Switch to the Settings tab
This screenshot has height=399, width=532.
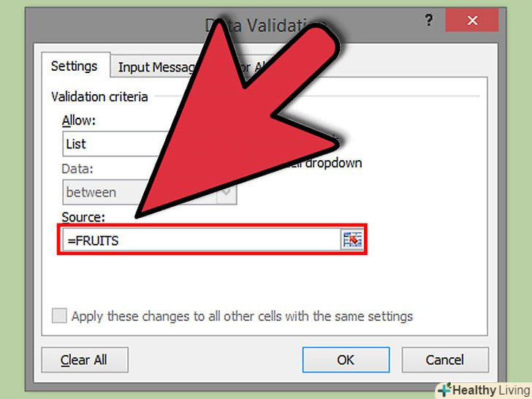(75, 66)
